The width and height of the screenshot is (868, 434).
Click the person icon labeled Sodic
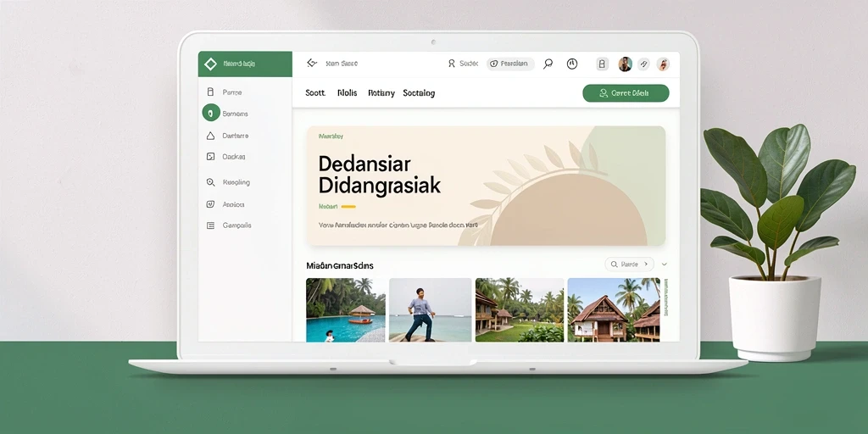[452, 64]
